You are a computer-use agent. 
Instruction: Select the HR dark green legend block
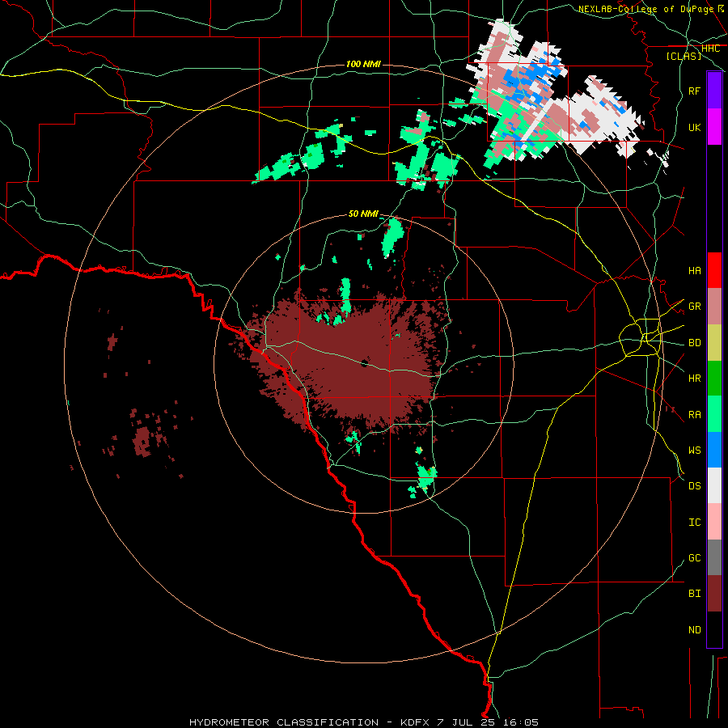[x=714, y=379]
